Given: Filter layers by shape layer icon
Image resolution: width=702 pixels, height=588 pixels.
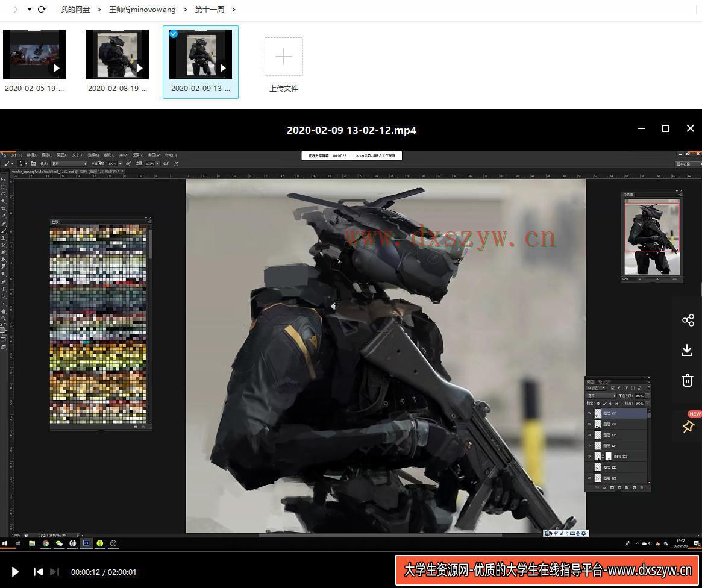Looking at the screenshot, I should click(633, 388).
